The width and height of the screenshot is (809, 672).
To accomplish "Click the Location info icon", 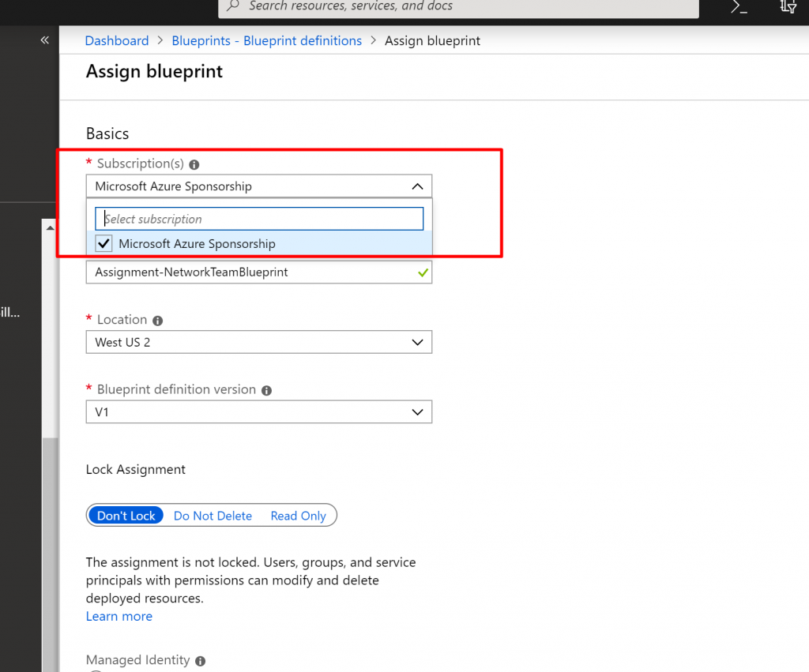I will pyautogui.click(x=158, y=321).
